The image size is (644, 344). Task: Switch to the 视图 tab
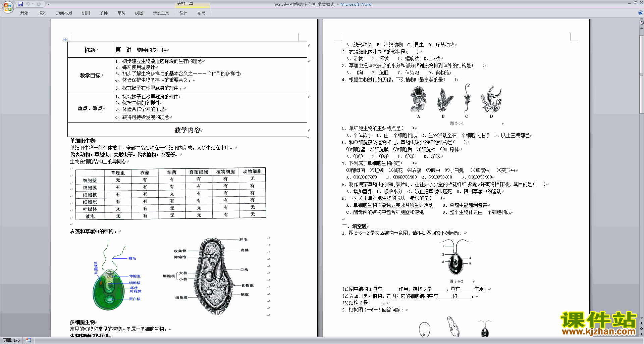point(139,13)
